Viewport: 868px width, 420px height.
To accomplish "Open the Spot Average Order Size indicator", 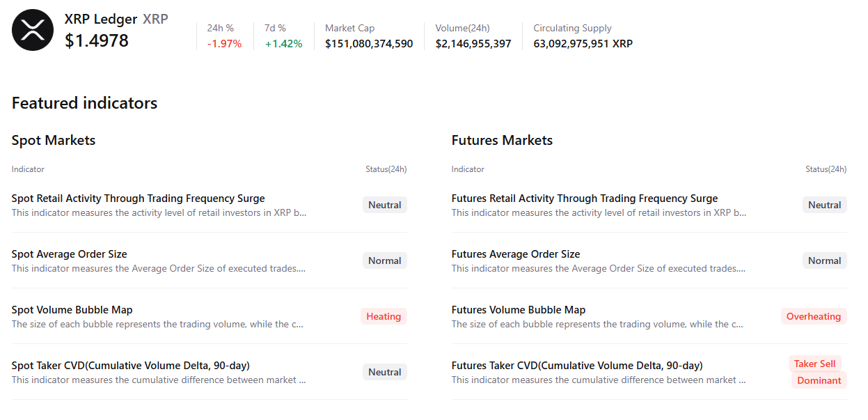I will [70, 254].
